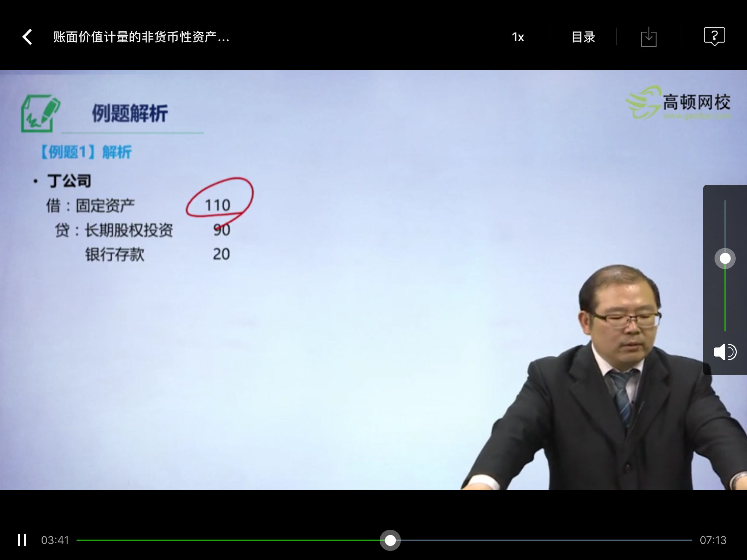Tap the back arrow to exit video
The image size is (747, 560).
(27, 36)
